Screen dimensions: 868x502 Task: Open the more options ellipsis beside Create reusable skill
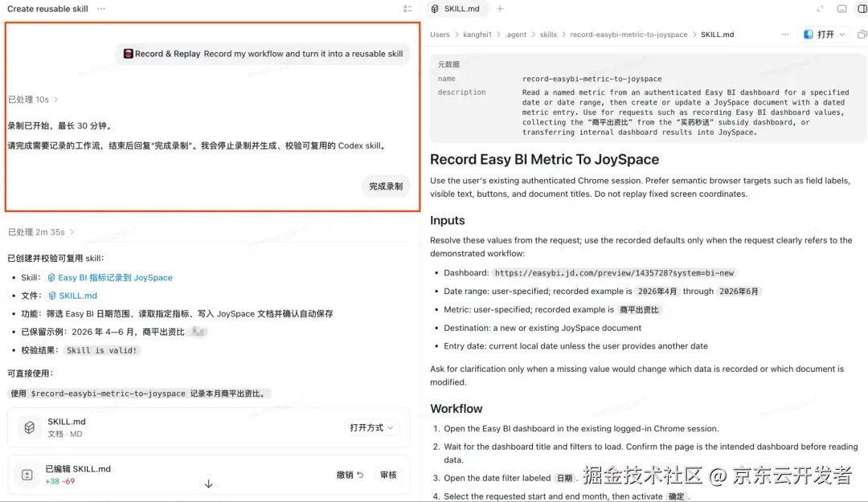100,9
